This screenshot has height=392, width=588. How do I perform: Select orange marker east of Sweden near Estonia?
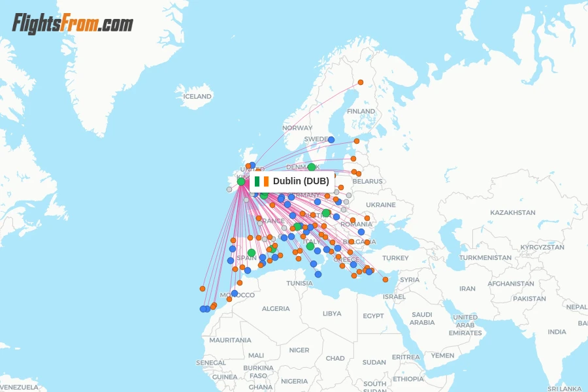tap(357, 141)
